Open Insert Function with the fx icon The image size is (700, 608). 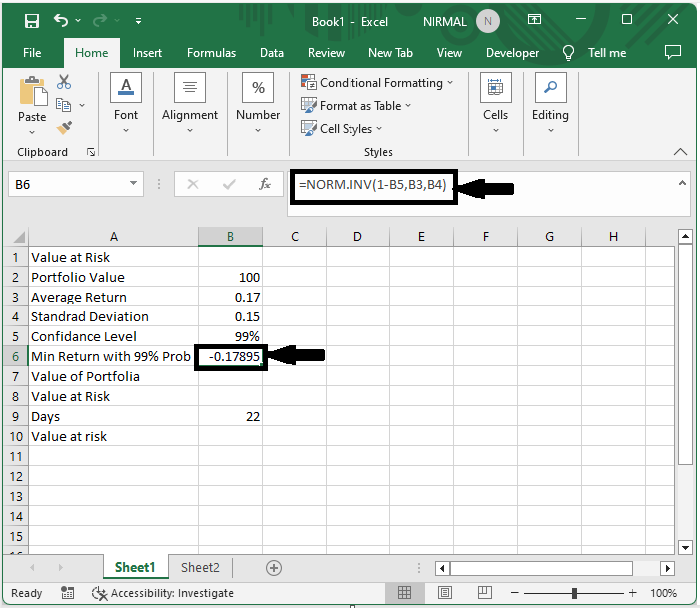[265, 184]
